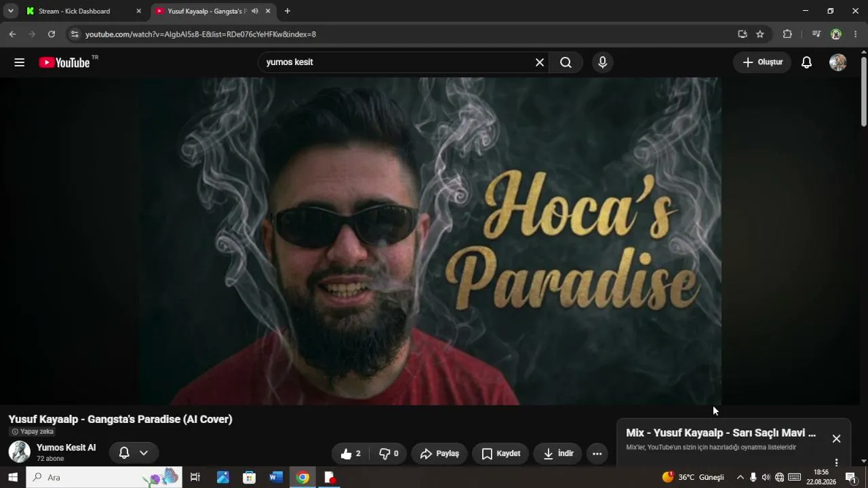This screenshot has height=488, width=868.
Task: View site information for youtube.com
Action: click(75, 34)
